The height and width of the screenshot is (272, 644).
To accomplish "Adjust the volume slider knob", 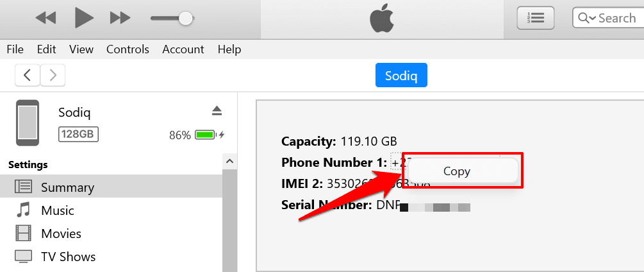I will (x=186, y=18).
